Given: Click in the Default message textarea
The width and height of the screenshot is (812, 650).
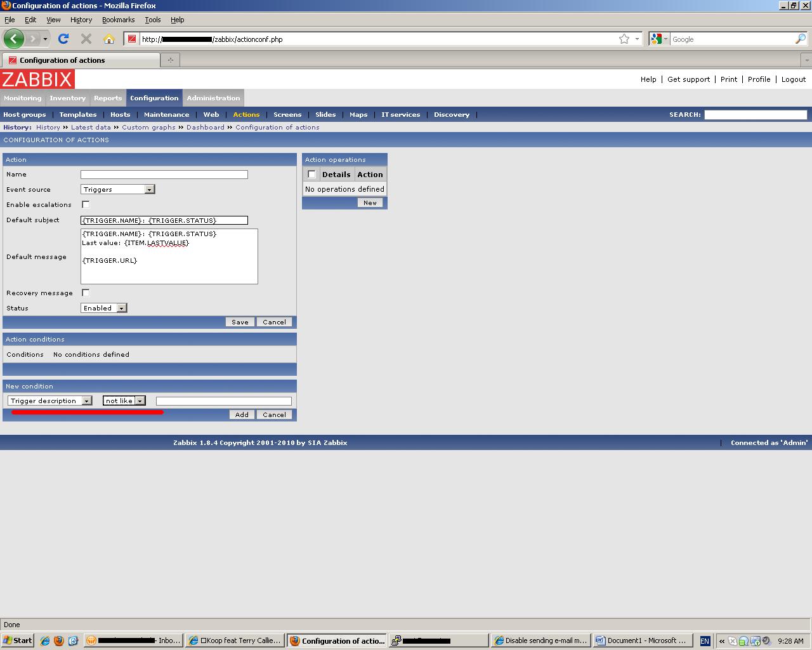Looking at the screenshot, I should (x=169, y=256).
